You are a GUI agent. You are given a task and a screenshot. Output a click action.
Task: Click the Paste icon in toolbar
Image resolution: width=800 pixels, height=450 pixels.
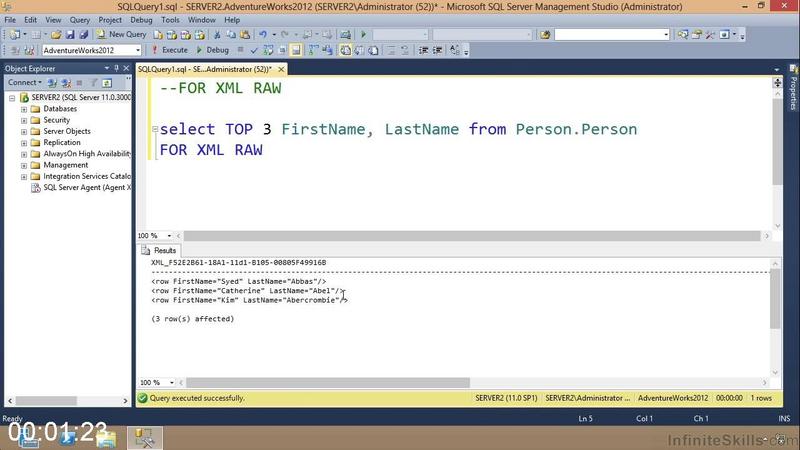pyautogui.click(x=245, y=35)
